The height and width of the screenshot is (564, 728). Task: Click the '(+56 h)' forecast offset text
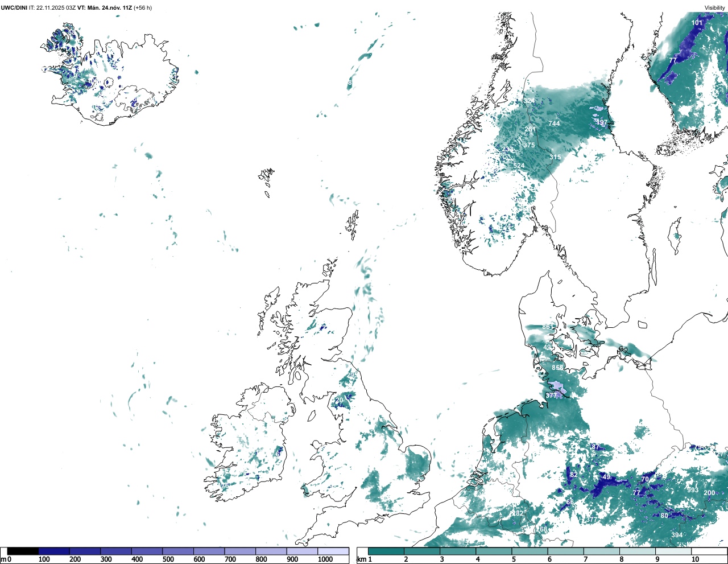143,8
